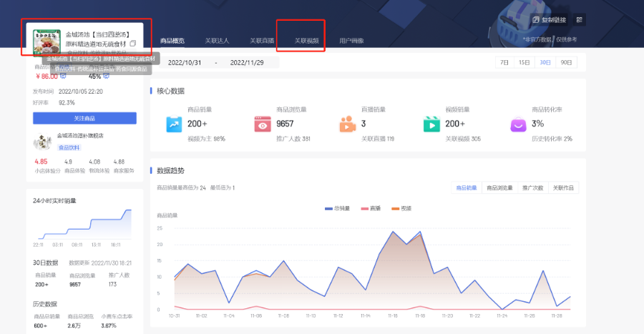Click the 复制链接 copy link button
The width and height of the screenshot is (644, 334).
point(549,20)
